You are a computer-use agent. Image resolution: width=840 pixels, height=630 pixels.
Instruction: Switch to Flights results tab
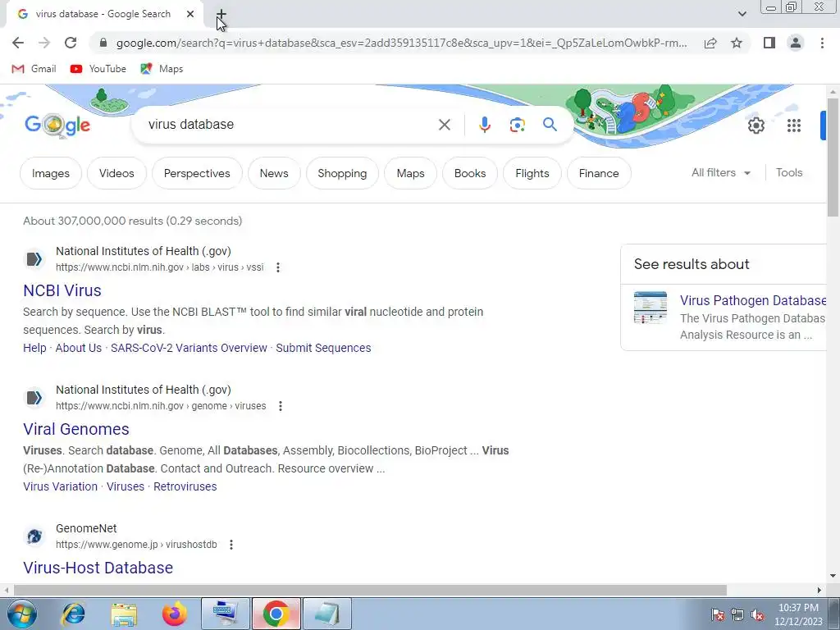point(532,173)
